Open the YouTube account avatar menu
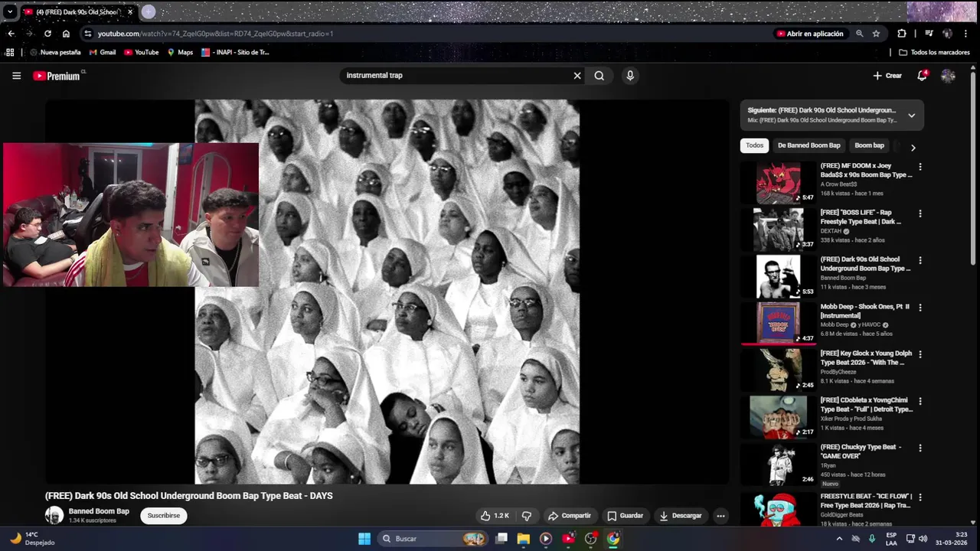980x551 pixels. coord(948,76)
